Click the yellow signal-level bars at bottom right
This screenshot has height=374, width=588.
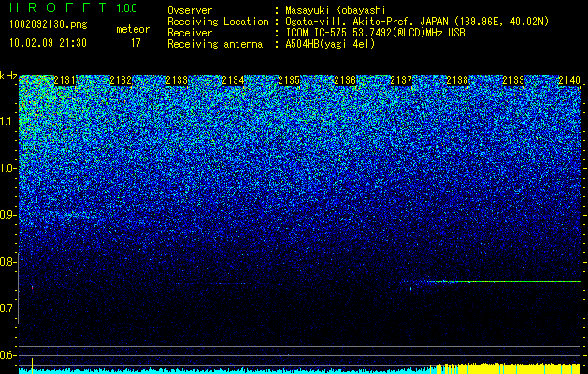tap(509, 368)
